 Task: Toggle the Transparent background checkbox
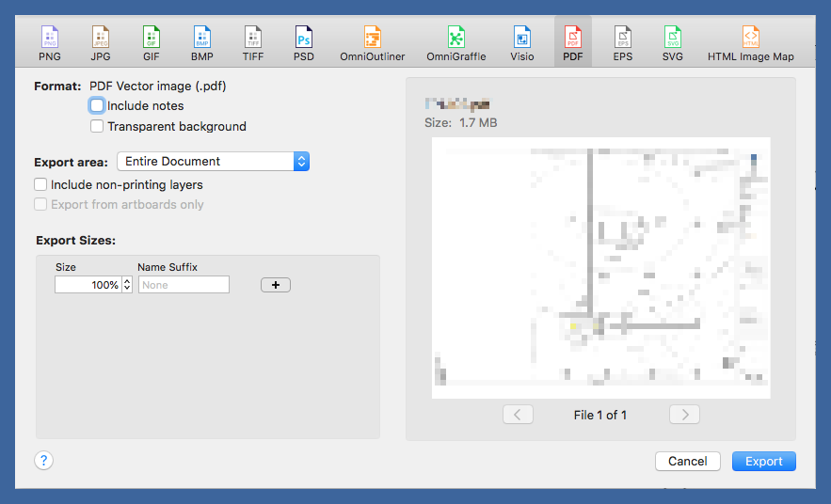tap(97, 126)
